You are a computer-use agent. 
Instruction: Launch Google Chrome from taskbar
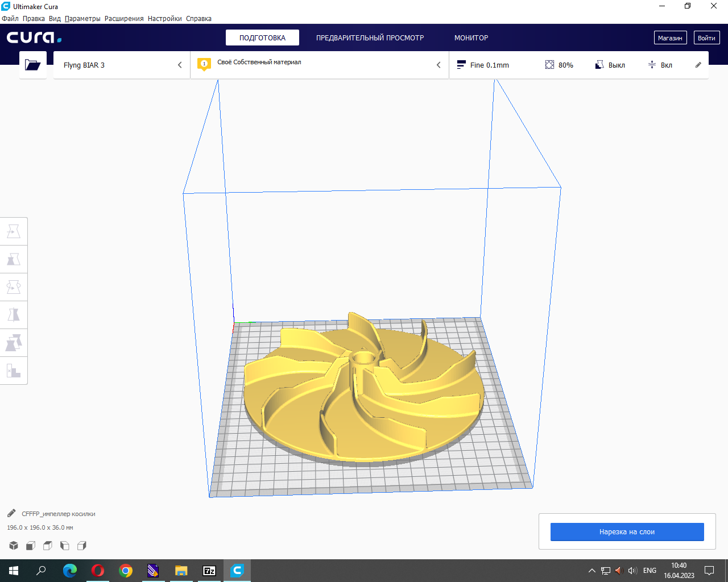click(125, 571)
